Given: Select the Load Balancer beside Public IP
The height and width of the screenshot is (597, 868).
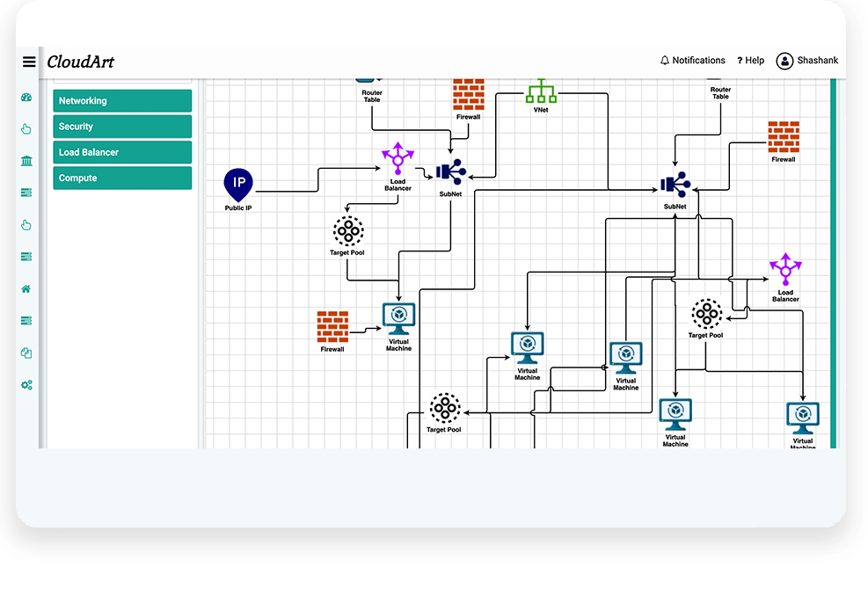Looking at the screenshot, I should coord(398,159).
